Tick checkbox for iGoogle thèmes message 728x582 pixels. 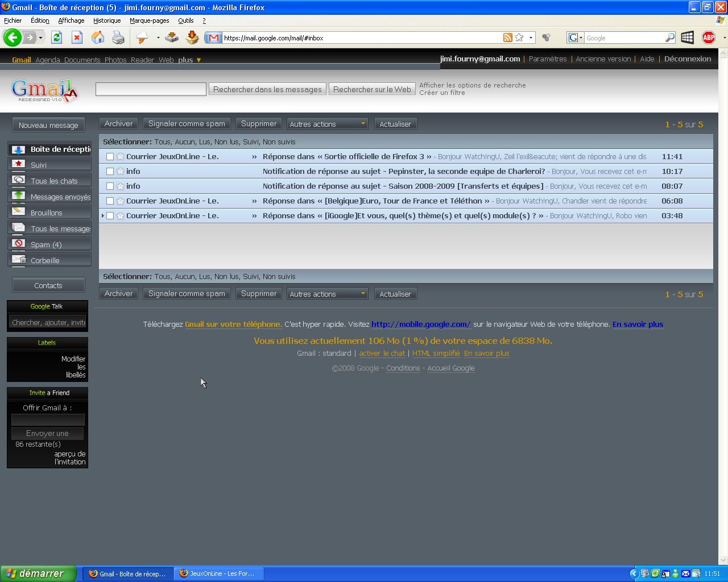pyautogui.click(x=110, y=215)
